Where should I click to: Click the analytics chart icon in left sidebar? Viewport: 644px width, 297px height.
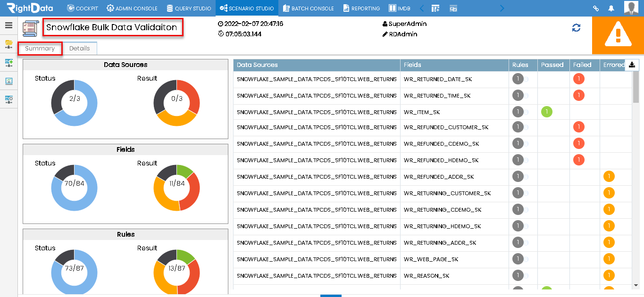8,80
